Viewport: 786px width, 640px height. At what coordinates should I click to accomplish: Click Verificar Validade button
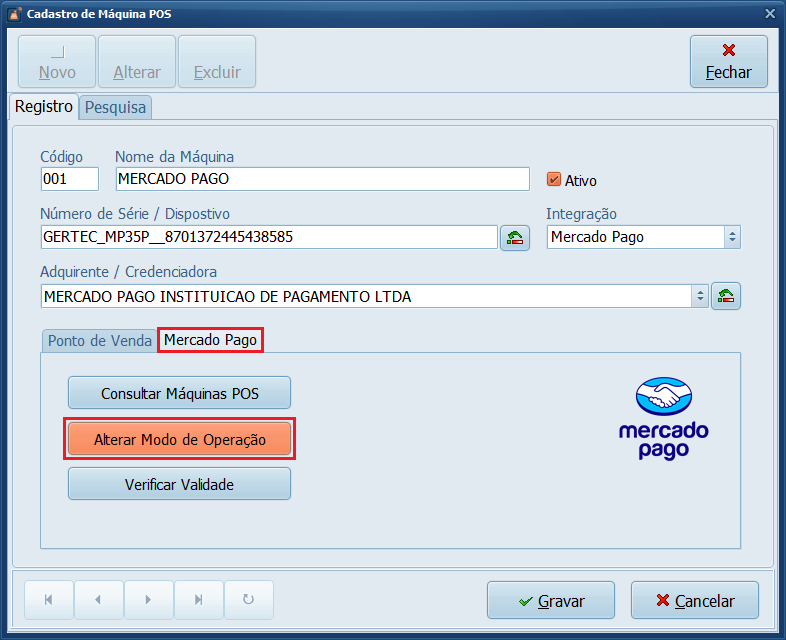(x=179, y=484)
